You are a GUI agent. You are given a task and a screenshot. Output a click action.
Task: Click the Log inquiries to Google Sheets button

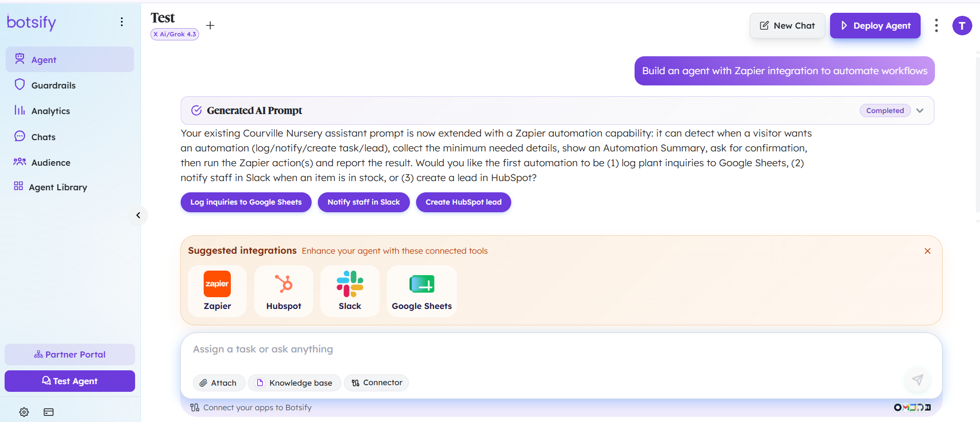tap(246, 202)
